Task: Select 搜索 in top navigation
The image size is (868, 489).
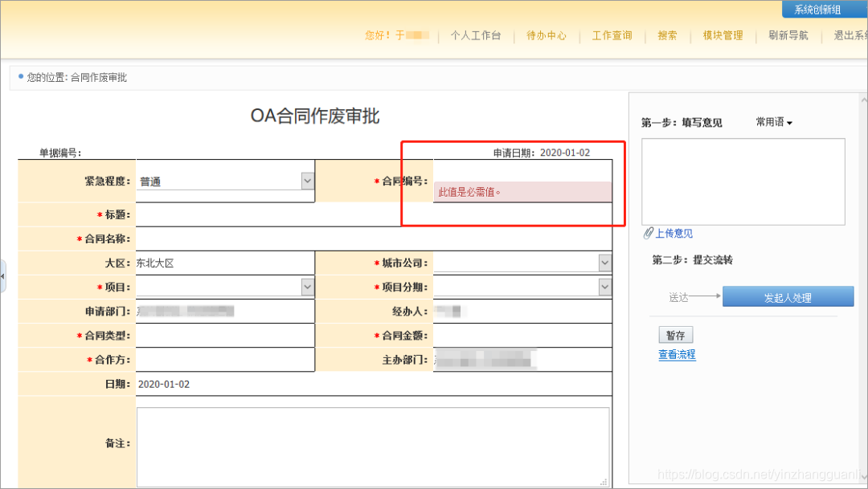Action: click(667, 35)
